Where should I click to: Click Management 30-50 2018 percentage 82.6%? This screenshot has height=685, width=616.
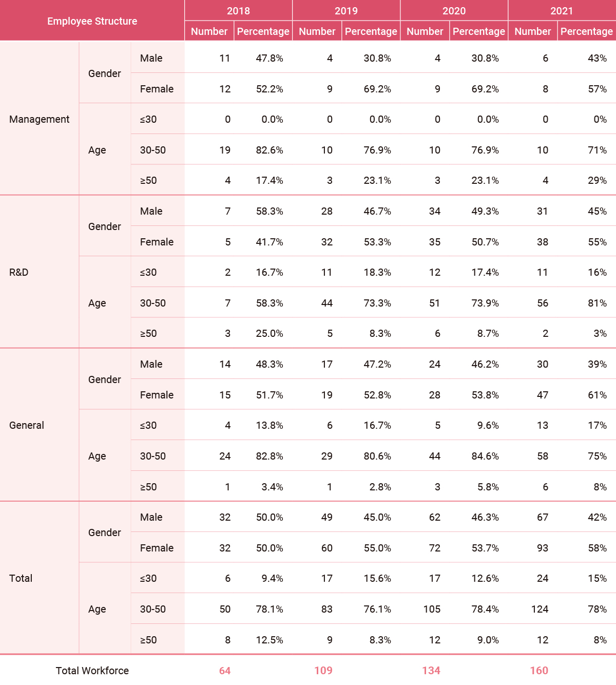click(x=269, y=150)
